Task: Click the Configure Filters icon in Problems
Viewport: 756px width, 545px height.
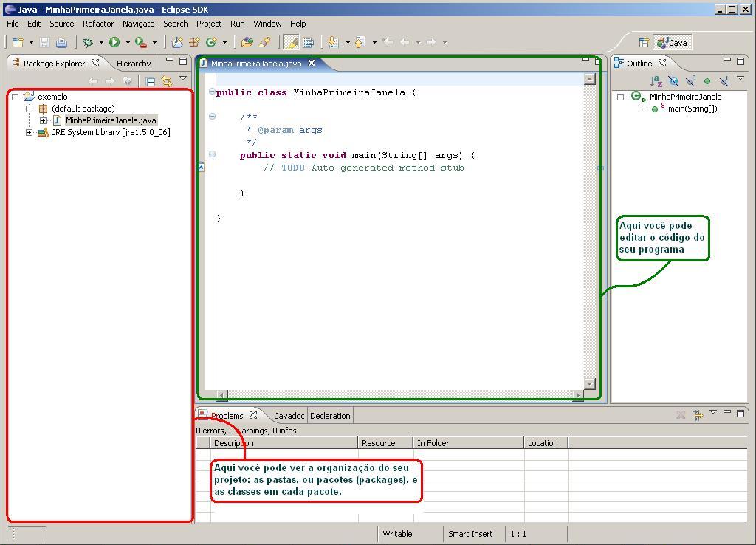Action: tap(698, 415)
